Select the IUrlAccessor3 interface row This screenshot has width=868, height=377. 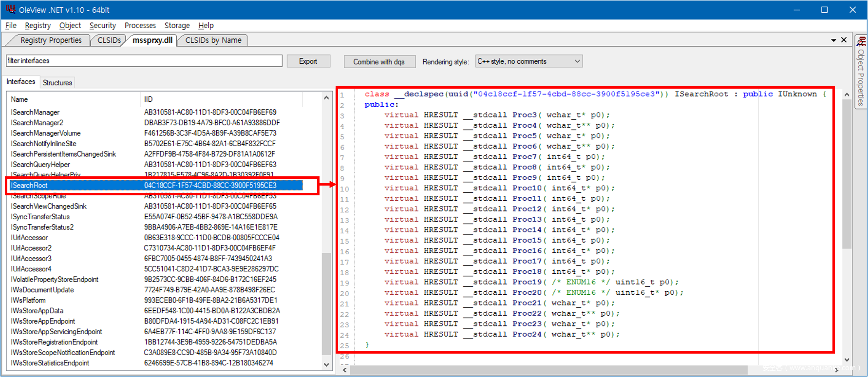(31, 259)
